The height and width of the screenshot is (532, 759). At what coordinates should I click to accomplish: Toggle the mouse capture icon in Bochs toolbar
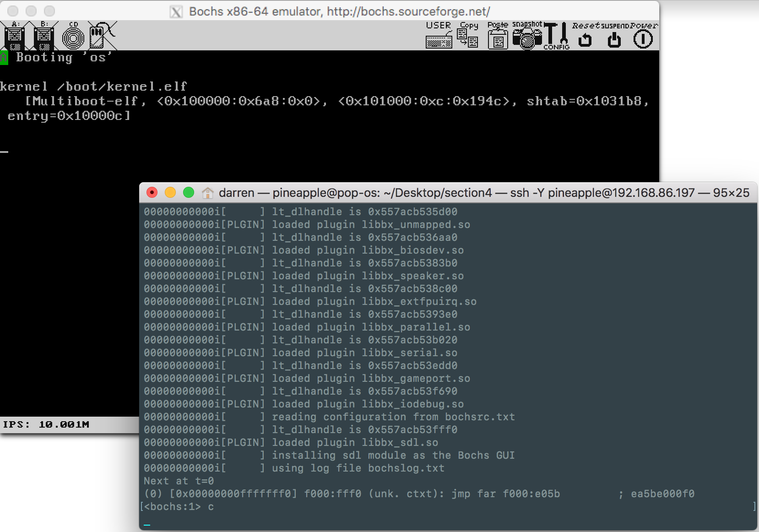coord(103,36)
